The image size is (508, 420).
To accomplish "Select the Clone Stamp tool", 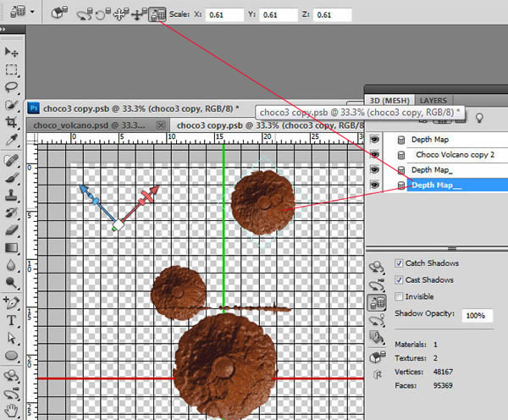I will (12, 196).
